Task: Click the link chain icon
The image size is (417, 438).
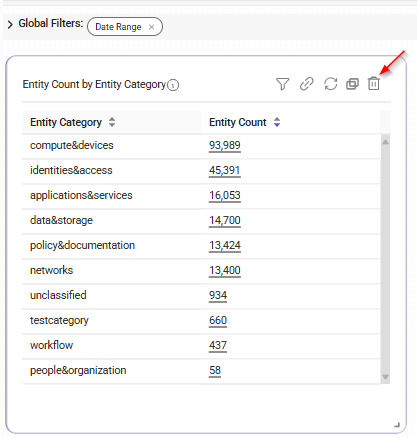Action: pos(306,84)
